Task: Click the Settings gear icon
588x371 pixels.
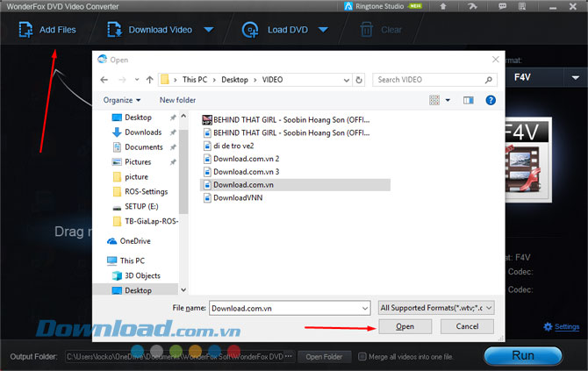Action: pyautogui.click(x=548, y=327)
